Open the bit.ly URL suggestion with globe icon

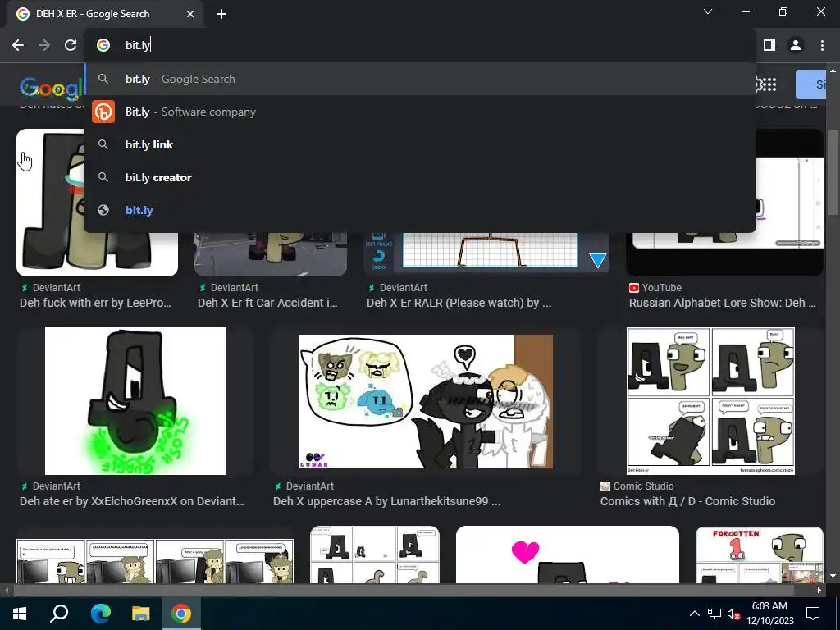[x=420, y=210]
